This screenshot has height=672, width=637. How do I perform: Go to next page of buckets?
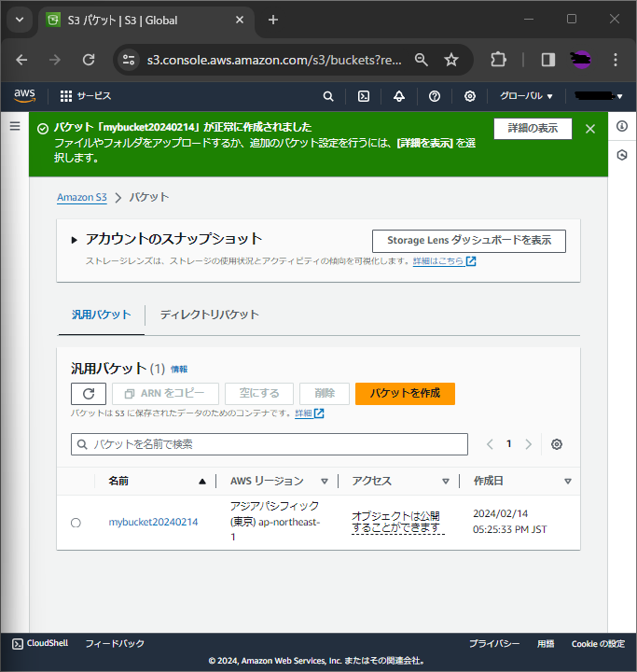click(528, 444)
